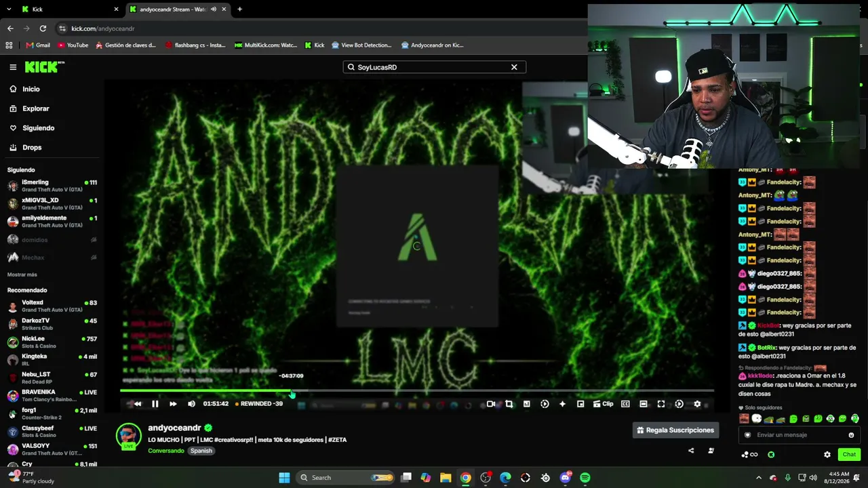Open the YouTube bookmark
This screenshot has width=868, height=488.
73,45
